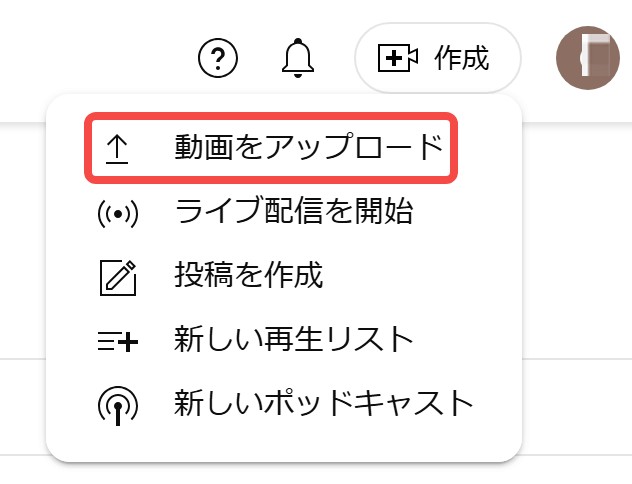632x484 pixels.
Task: Click the live broadcast signal icon
Action: pyautogui.click(x=118, y=212)
